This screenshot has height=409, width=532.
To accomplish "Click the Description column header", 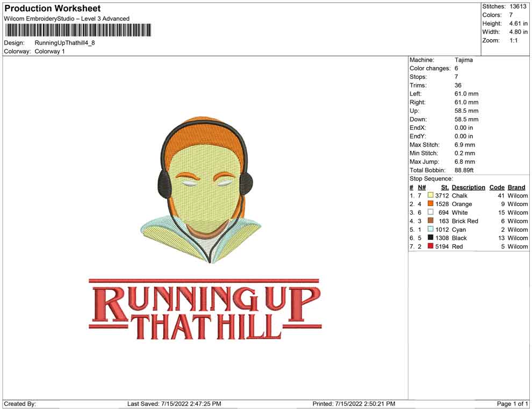I will pyautogui.click(x=468, y=187).
